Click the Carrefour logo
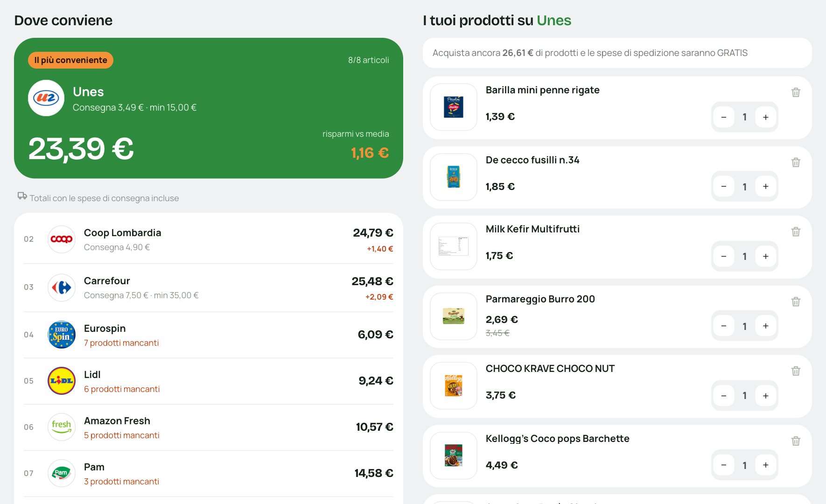This screenshot has width=826, height=504. (x=62, y=287)
